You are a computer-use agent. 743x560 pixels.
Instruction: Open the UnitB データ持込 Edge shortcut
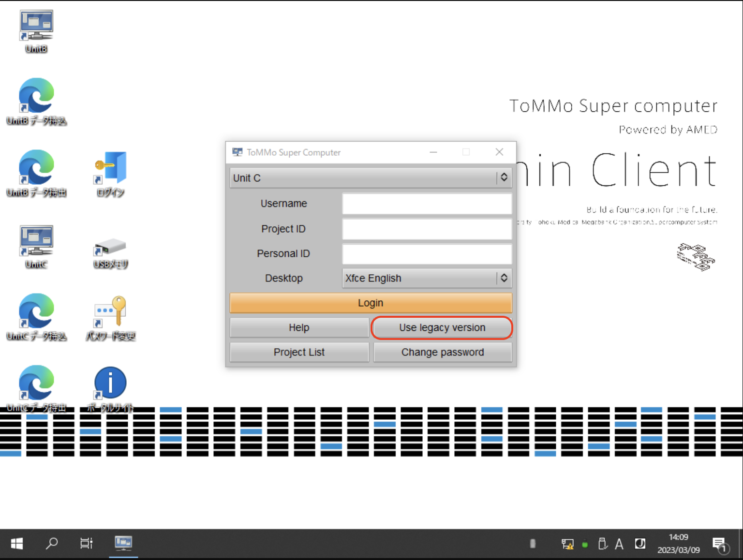36,96
